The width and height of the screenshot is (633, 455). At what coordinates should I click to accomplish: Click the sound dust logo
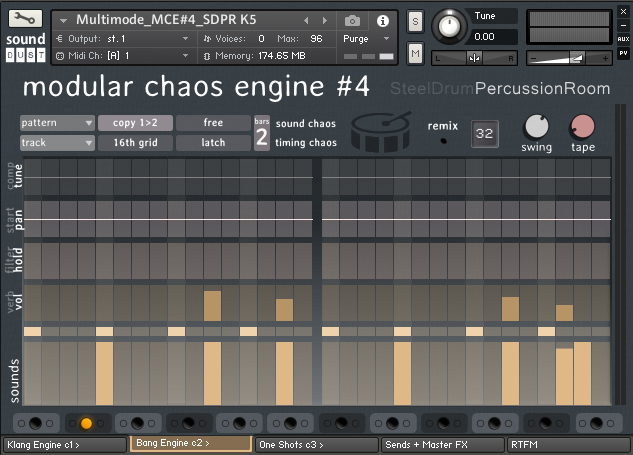click(x=25, y=47)
